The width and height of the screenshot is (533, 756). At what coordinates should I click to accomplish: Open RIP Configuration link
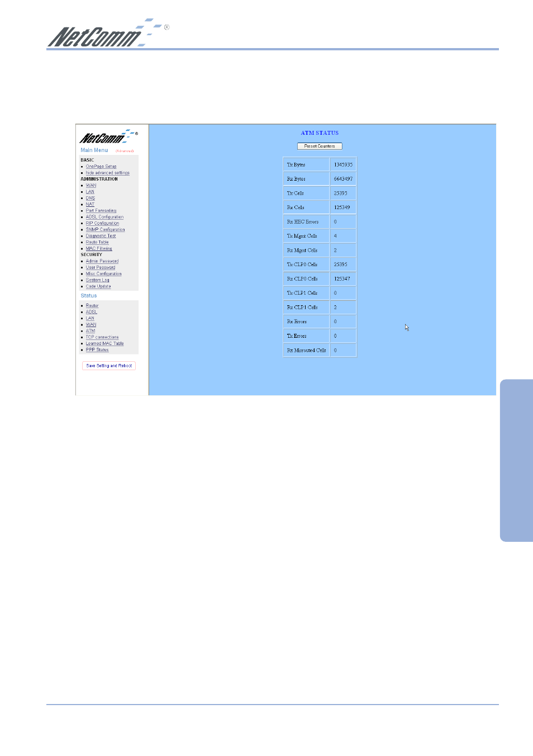click(103, 223)
